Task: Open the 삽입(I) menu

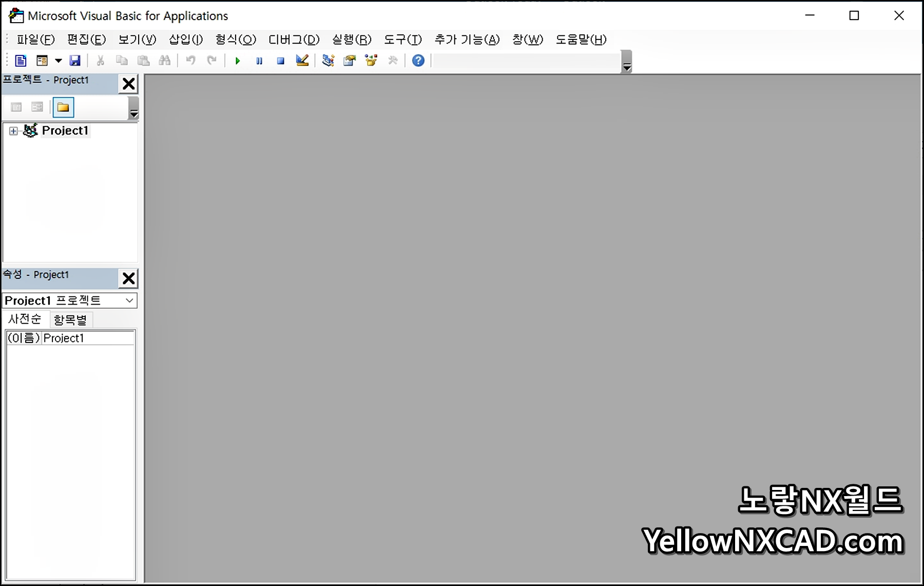Action: click(186, 40)
